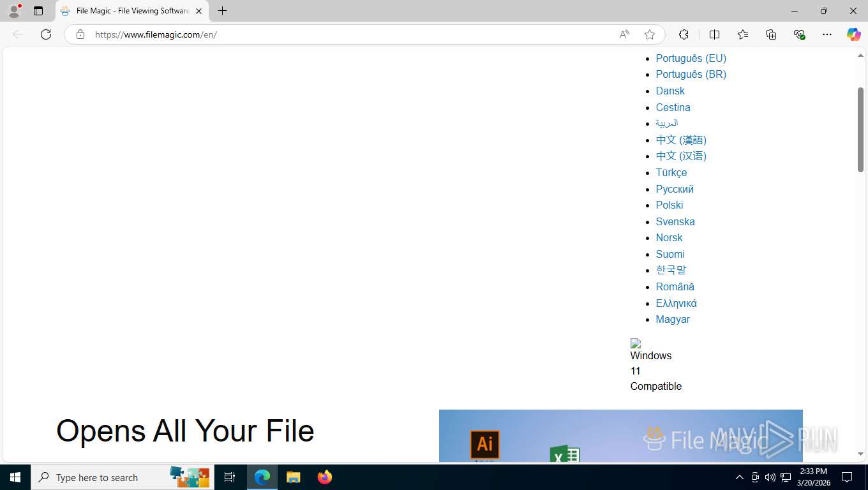Open the notification center icon

click(x=847, y=477)
